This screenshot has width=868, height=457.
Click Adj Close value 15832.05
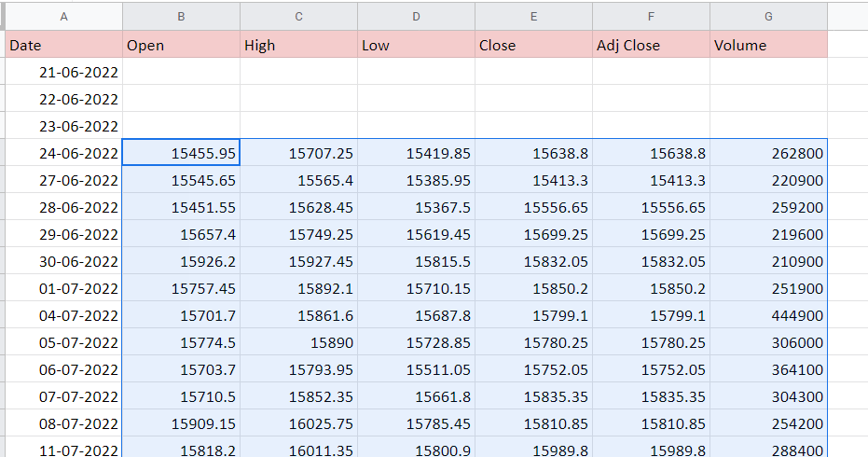[651, 261]
